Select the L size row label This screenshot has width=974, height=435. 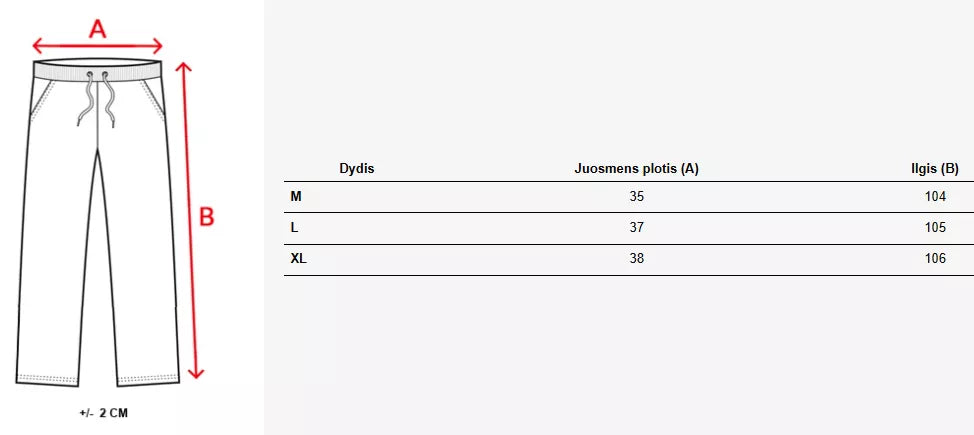coord(294,228)
